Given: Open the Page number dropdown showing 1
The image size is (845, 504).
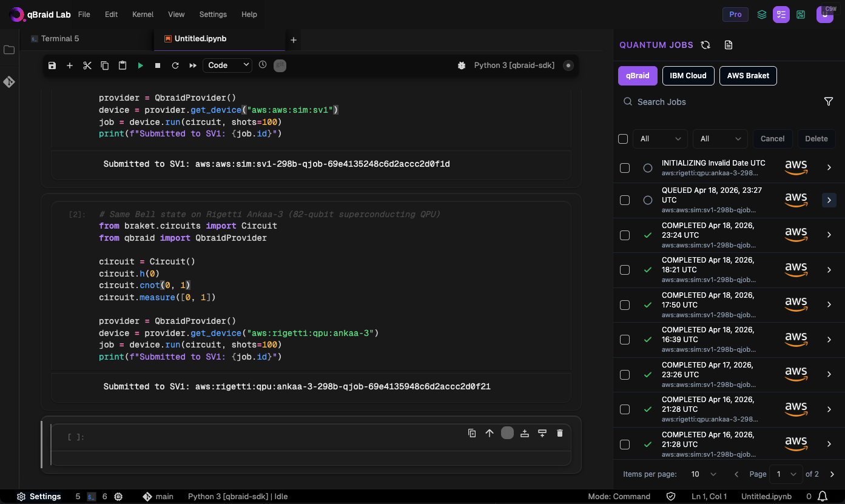Looking at the screenshot, I should pos(786,474).
